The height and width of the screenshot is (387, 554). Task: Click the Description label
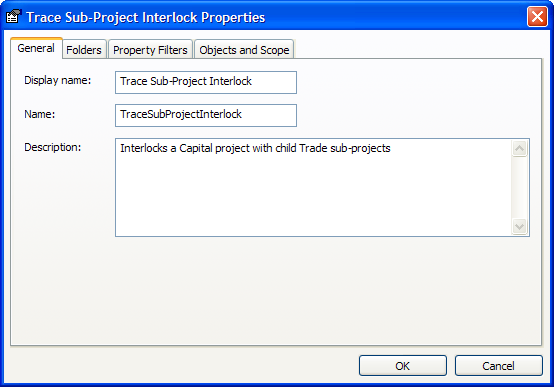pyautogui.click(x=53, y=147)
